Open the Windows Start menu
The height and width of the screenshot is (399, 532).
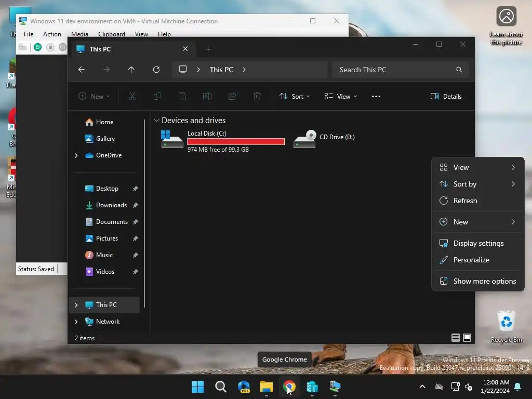(197, 387)
